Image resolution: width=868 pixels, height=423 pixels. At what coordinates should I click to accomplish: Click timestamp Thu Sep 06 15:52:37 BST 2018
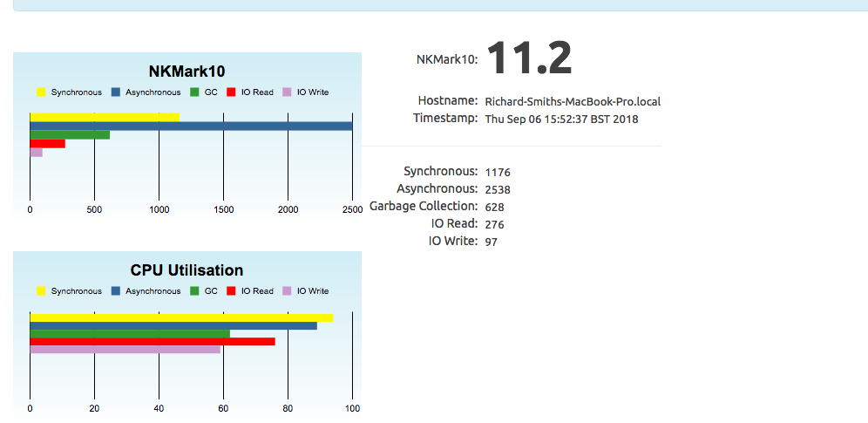(562, 119)
